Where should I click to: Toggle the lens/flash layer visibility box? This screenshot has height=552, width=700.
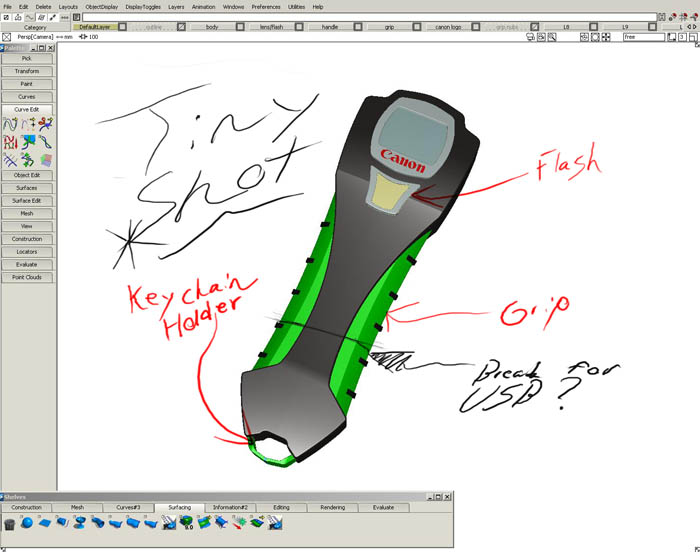tap(299, 27)
